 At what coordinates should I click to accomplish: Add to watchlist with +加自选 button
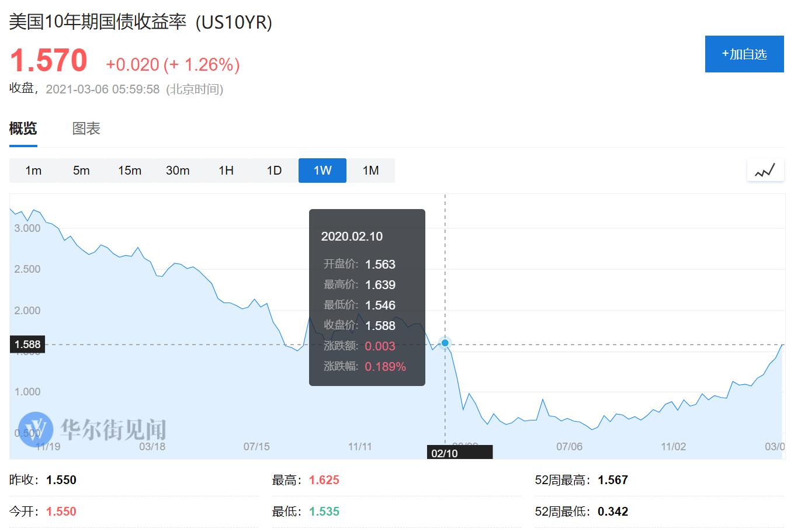[x=744, y=54]
